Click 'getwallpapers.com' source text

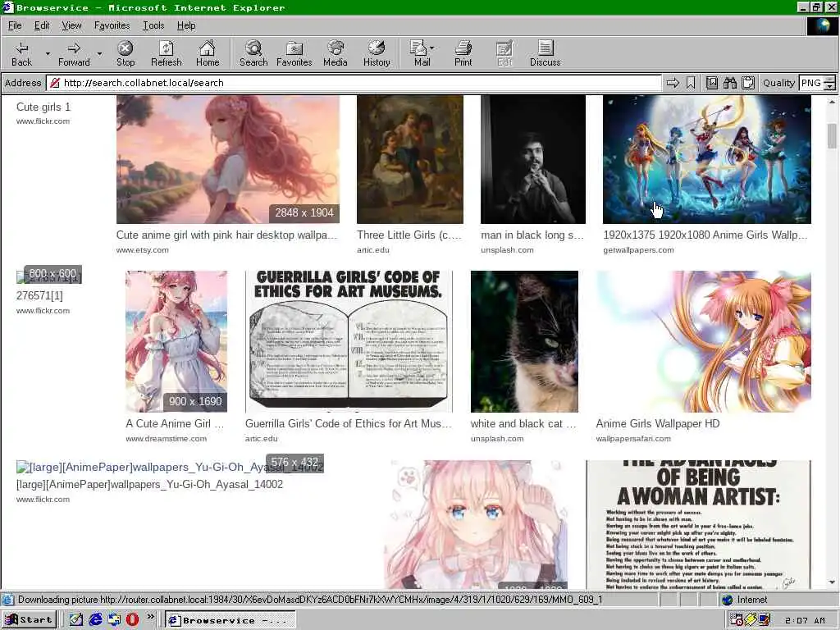[x=638, y=250]
